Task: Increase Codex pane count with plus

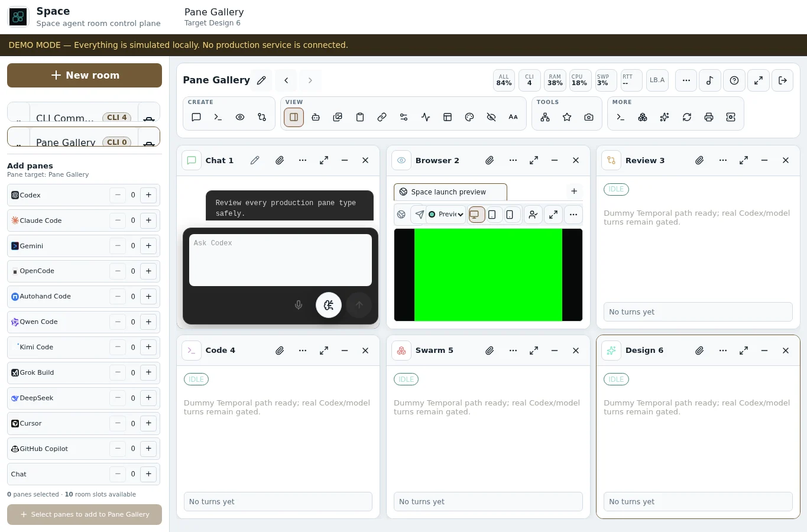Action: pyautogui.click(x=149, y=194)
